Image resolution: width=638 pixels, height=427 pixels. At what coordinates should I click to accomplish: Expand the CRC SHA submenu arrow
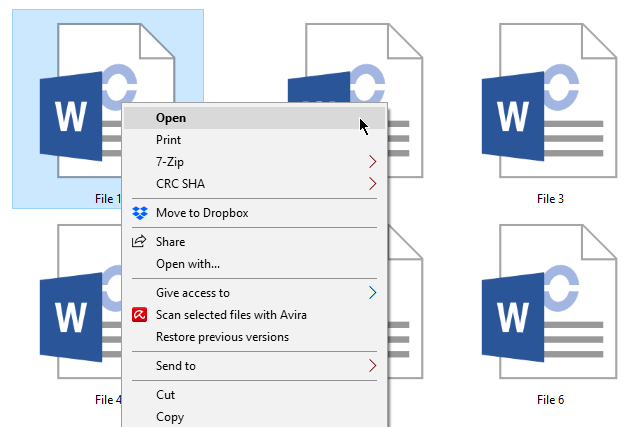click(372, 184)
